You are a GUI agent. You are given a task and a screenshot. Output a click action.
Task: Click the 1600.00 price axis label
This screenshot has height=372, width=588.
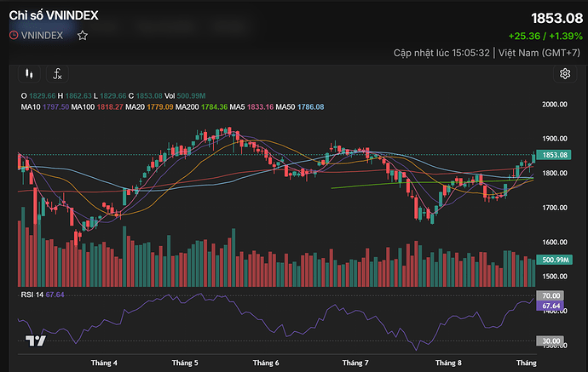click(555, 242)
